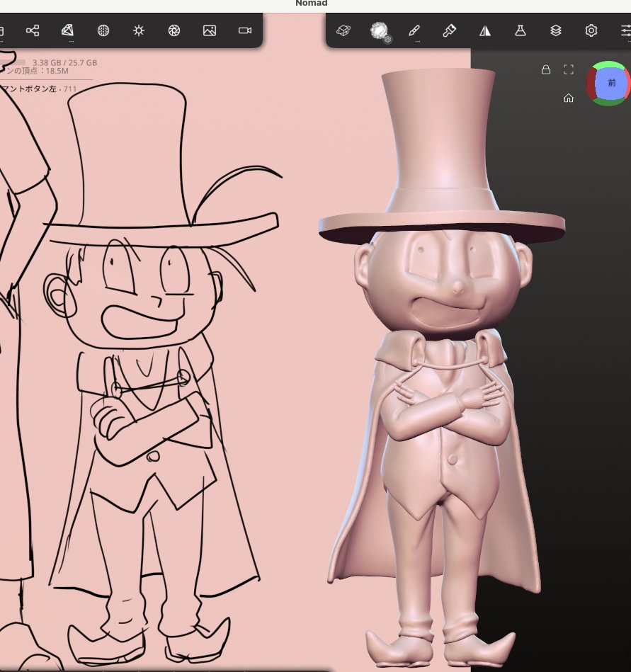The image size is (631, 672).
Task: Open the matcap material ball
Action: pyautogui.click(x=378, y=30)
